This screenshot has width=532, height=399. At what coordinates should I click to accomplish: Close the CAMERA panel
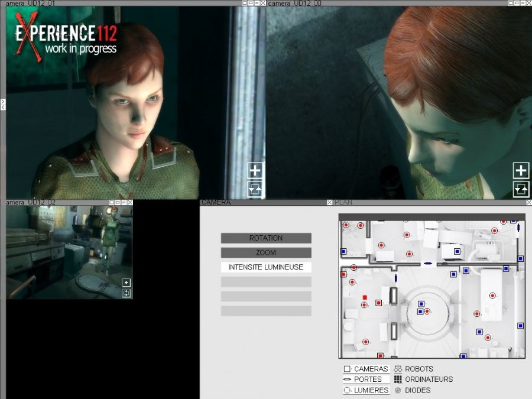330,203
